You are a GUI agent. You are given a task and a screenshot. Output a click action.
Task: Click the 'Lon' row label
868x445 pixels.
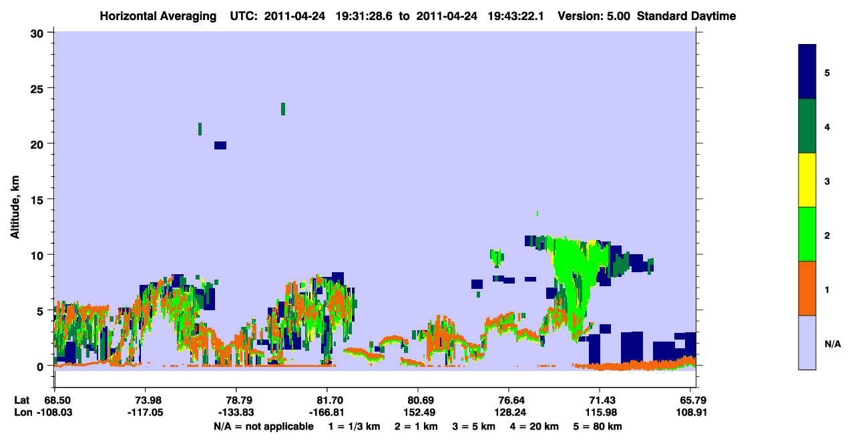(x=22, y=413)
